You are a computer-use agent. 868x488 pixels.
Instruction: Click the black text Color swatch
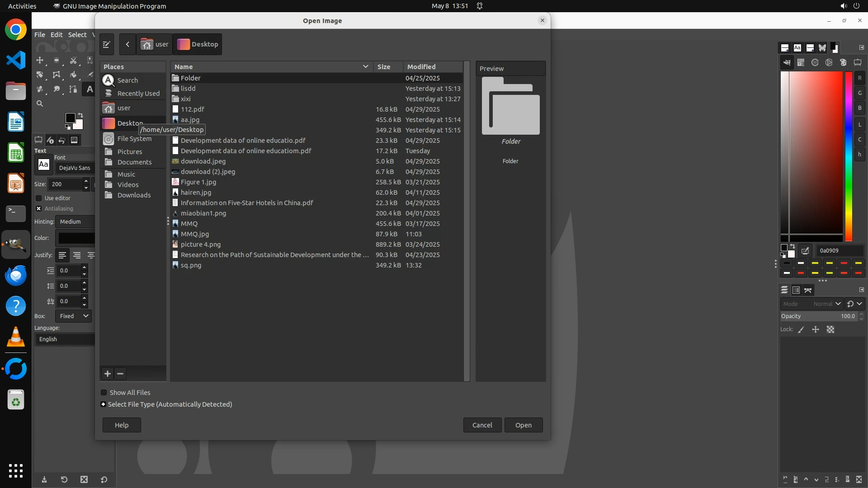(76, 238)
